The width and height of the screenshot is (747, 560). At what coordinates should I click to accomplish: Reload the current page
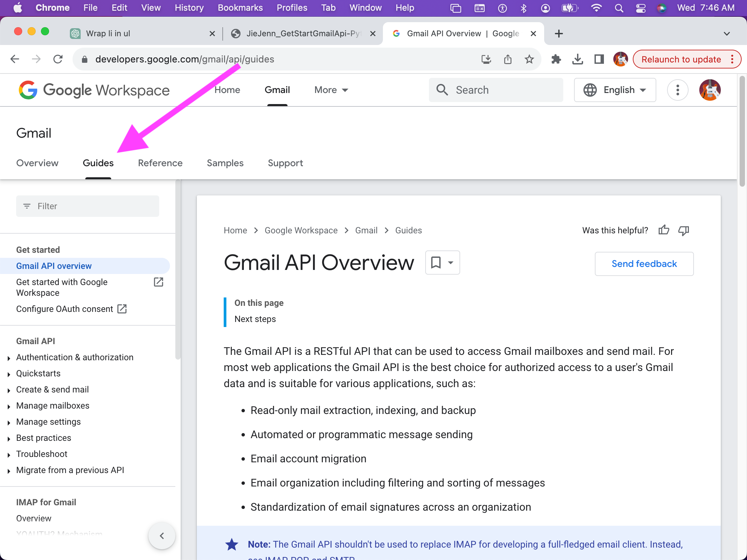coord(58,59)
